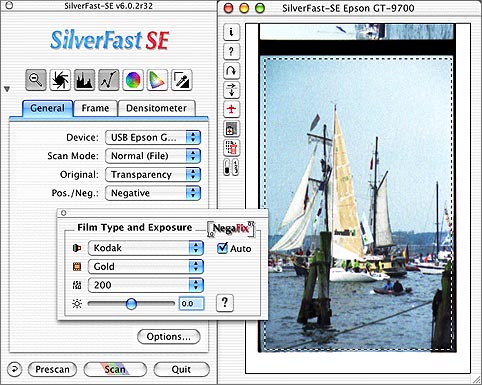Screen dimensions: 482x385
Task: Select the zoom magnifier tool
Action: 36,80
